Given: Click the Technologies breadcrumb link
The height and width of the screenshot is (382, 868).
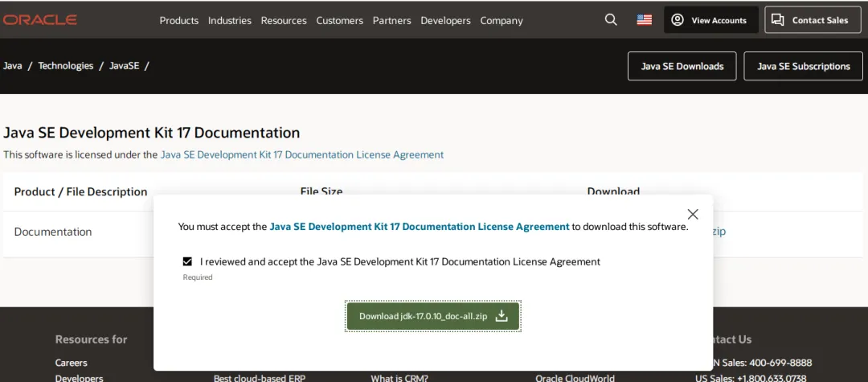Looking at the screenshot, I should (65, 66).
